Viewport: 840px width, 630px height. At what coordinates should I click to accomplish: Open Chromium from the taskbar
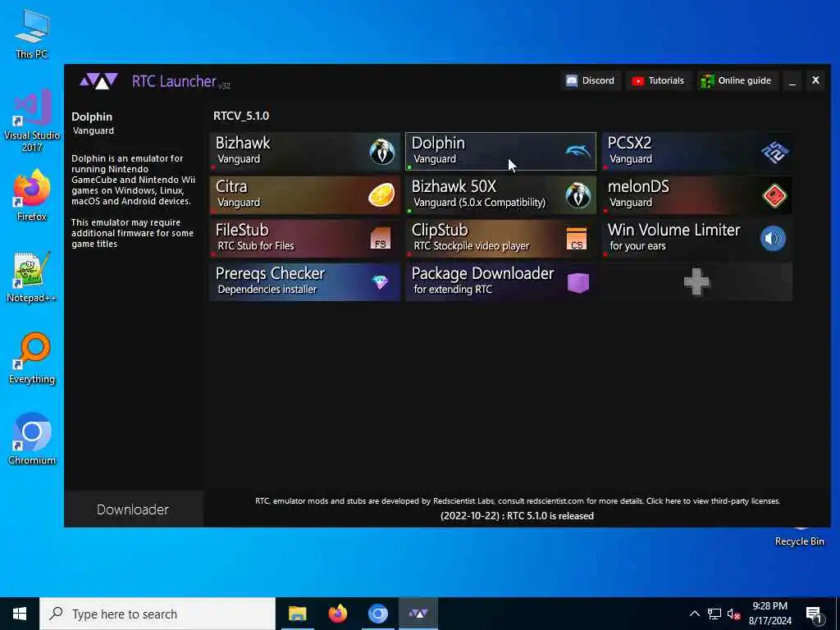pyautogui.click(x=377, y=614)
